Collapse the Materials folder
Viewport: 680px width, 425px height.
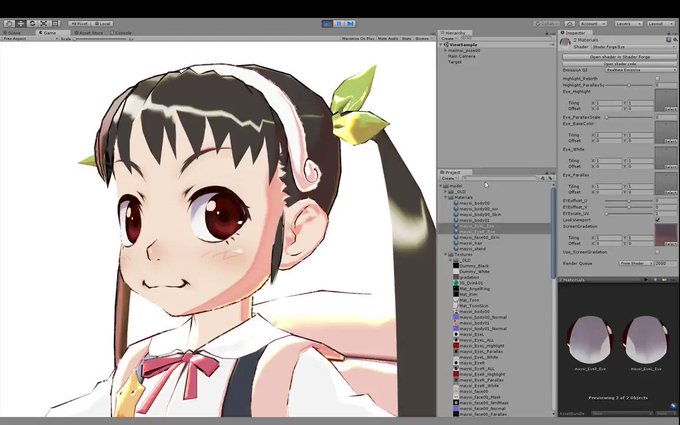(x=445, y=197)
